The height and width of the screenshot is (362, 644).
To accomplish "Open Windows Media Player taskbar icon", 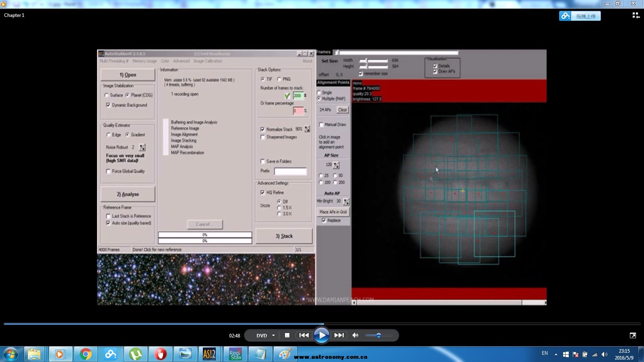I will coord(60,354).
